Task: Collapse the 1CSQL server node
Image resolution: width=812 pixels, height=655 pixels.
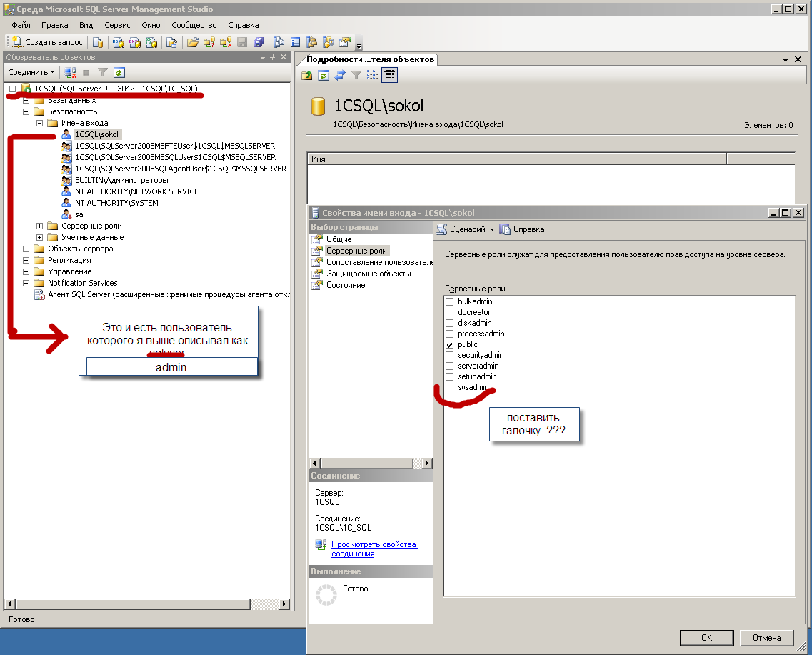Action: pos(12,89)
